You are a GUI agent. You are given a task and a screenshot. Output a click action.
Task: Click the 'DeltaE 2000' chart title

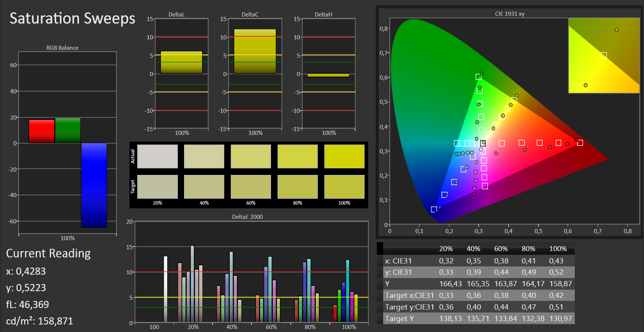point(247,217)
